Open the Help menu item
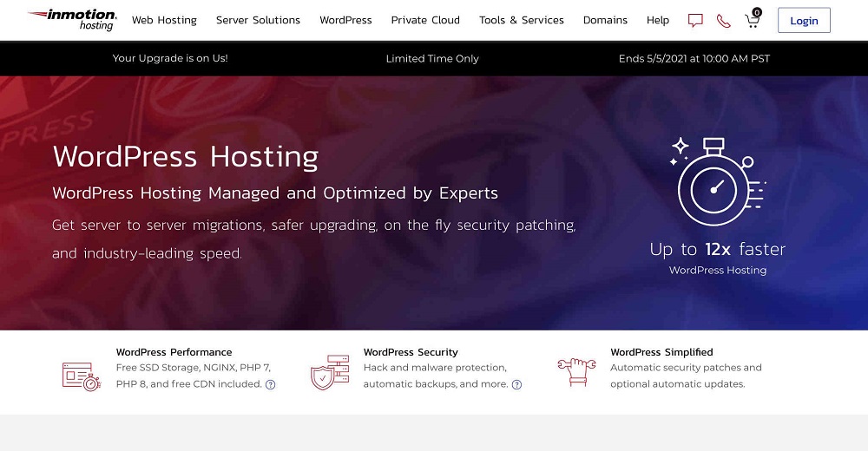This screenshot has width=868, height=451. tap(658, 20)
